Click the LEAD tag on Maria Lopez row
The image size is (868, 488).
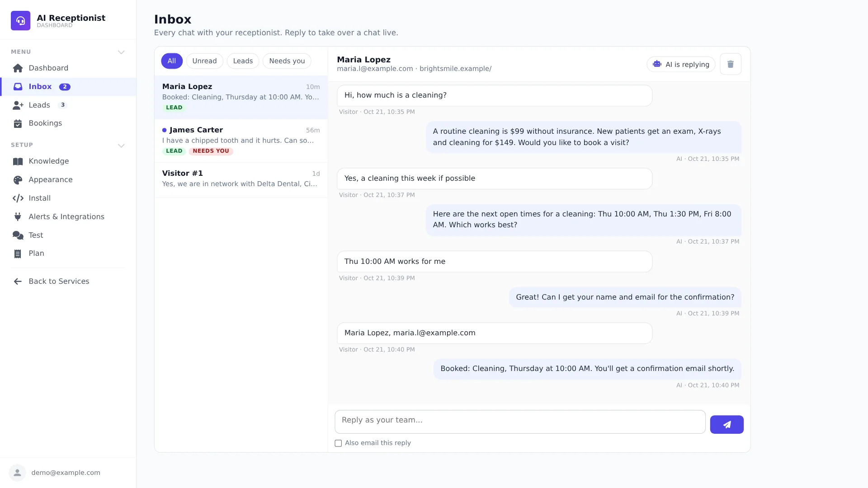point(174,108)
